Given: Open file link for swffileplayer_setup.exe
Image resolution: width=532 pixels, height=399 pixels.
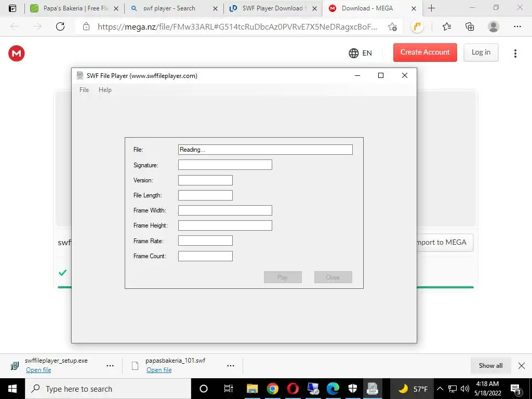Looking at the screenshot, I should coord(38,370).
